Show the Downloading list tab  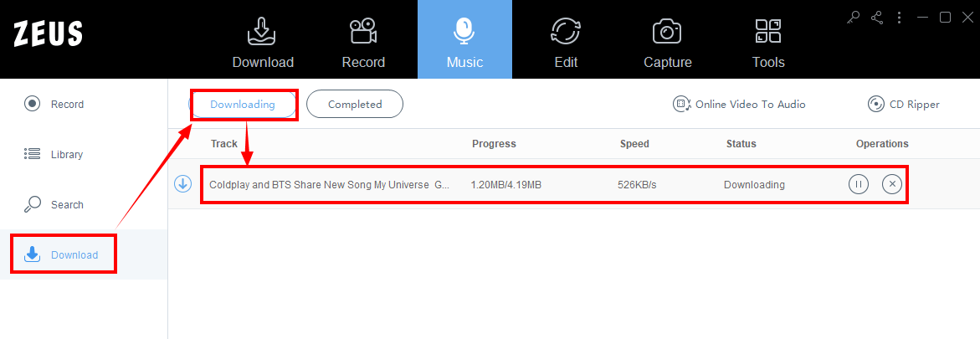coord(244,105)
